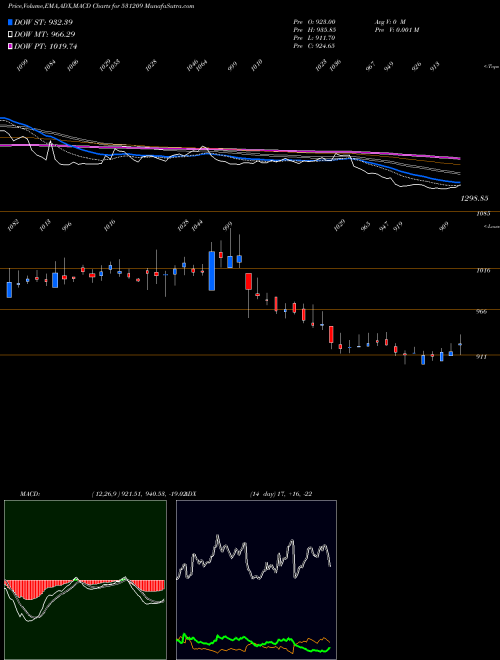This screenshot has height=660, width=500.
Task: Click the 1016 price axis label
Action: tap(483, 271)
